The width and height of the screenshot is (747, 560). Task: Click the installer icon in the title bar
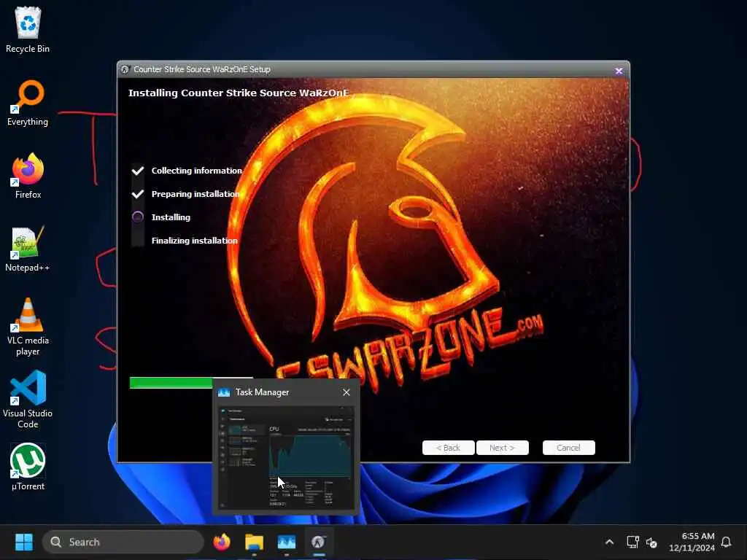pos(125,69)
